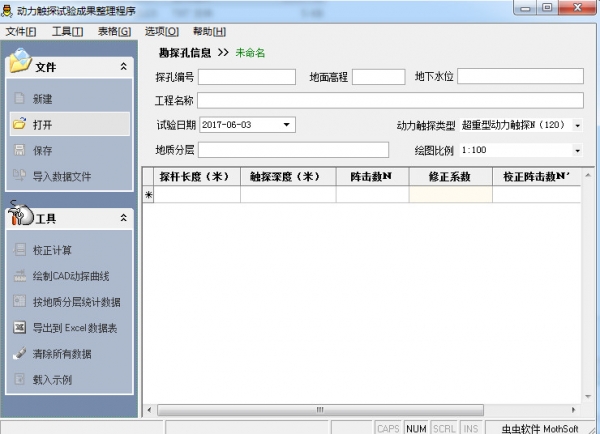Expand the 动力触探类型 dropdown
The height and width of the screenshot is (434, 600).
[x=577, y=126]
